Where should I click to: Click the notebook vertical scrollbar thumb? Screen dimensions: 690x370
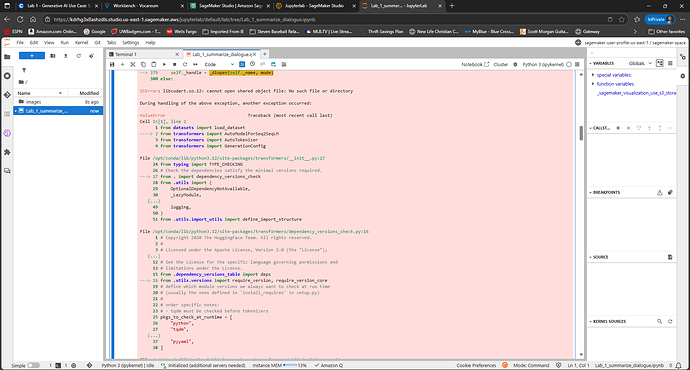click(x=581, y=133)
